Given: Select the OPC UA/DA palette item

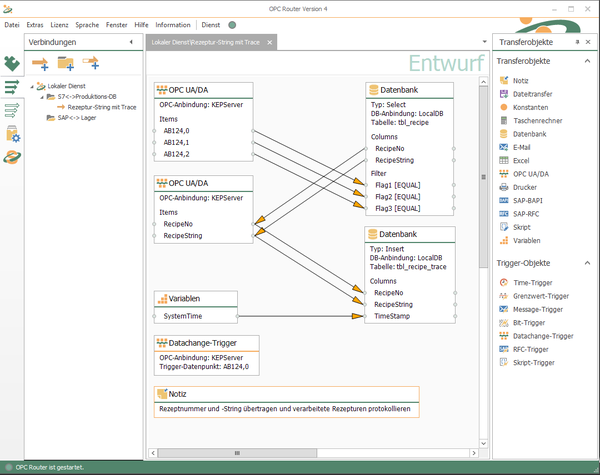Looking at the screenshot, I should coord(524,174).
